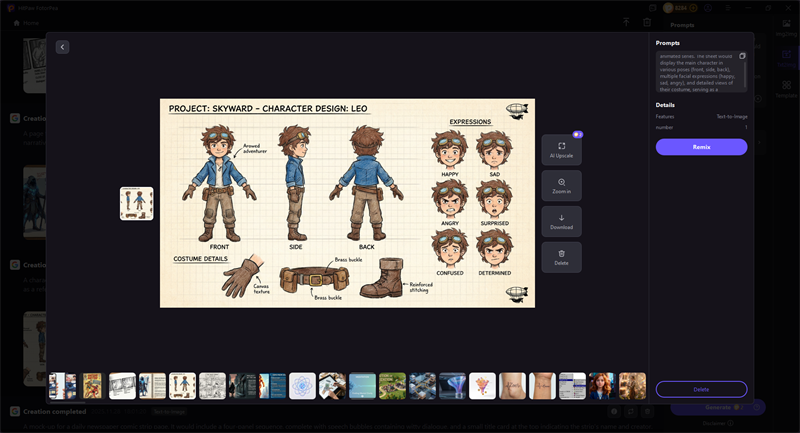Select the first thumbnail in the filmstrip
Screen dimensions: 800x433
click(62, 386)
